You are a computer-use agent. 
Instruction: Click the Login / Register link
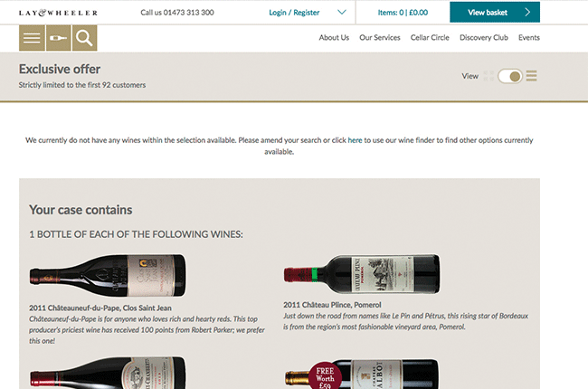point(294,13)
